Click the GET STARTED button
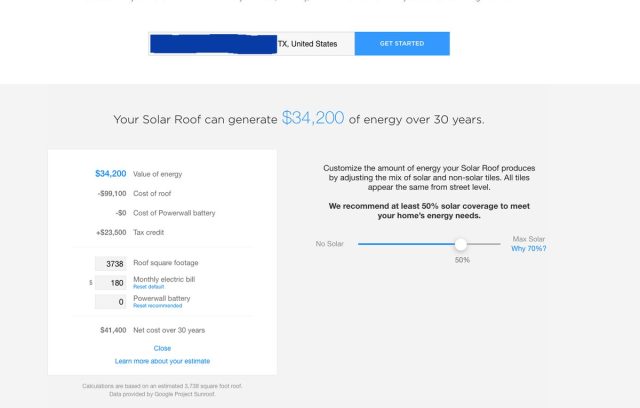The image size is (640, 408). 402,44
